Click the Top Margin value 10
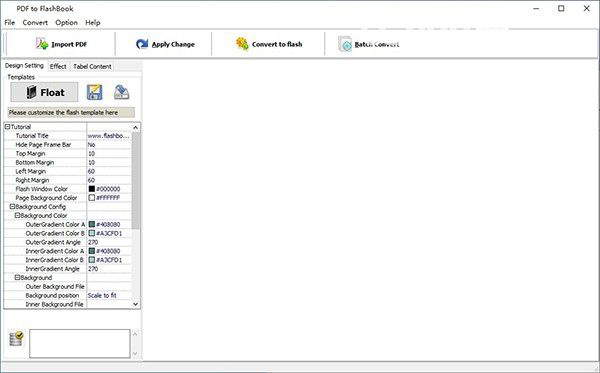 tap(91, 153)
